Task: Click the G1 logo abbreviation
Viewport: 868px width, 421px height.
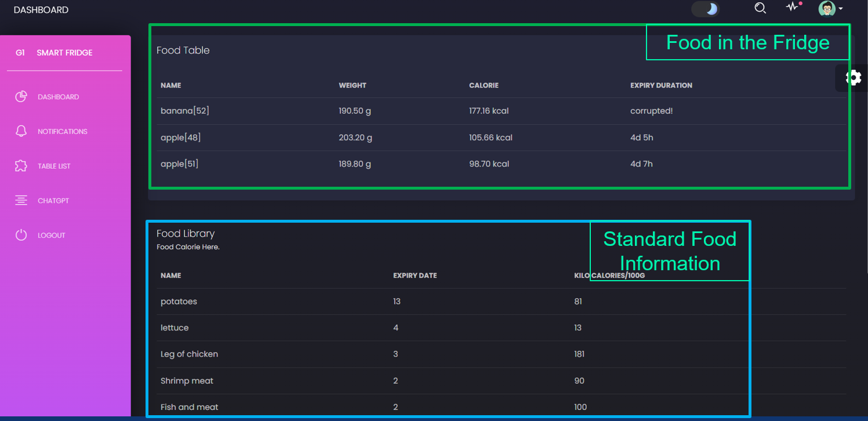Action: (x=20, y=53)
